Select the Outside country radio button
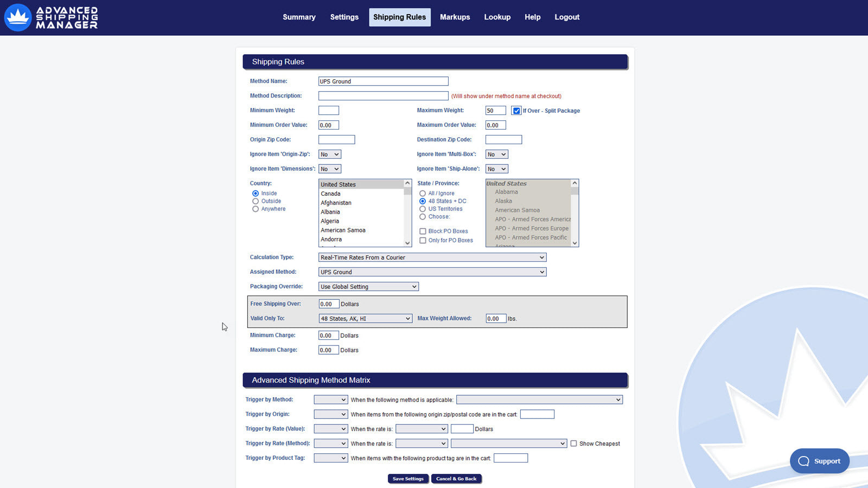 click(255, 201)
